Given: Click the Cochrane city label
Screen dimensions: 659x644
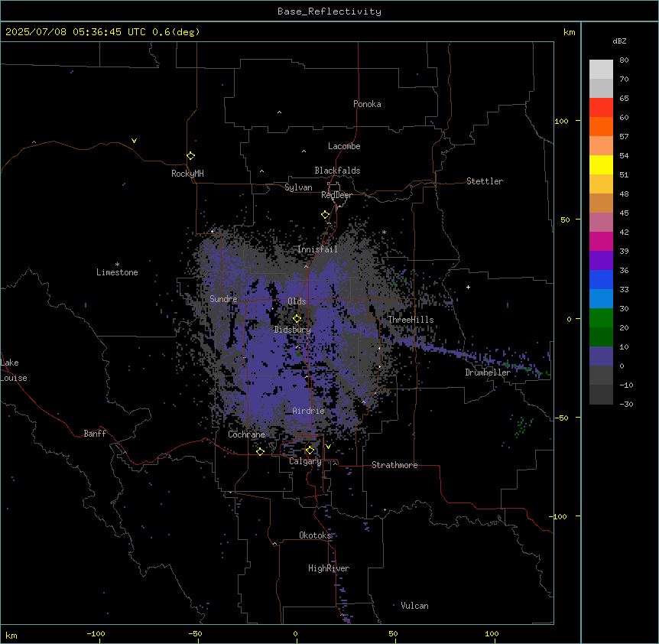Looking at the screenshot, I should click(247, 434).
